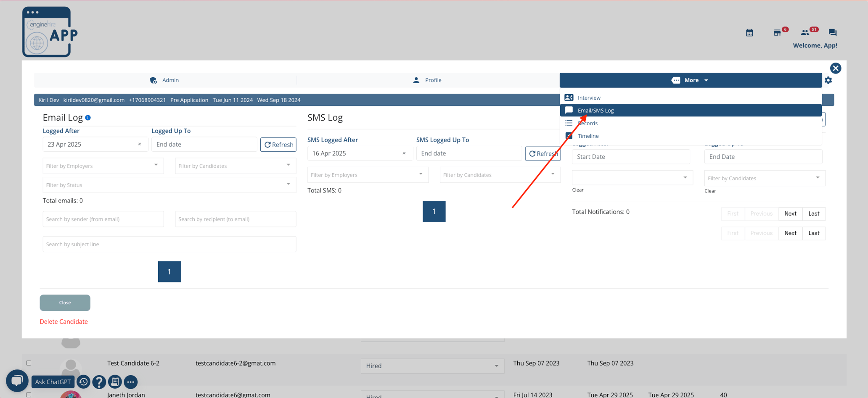Open the storefront icon showing 6 notifications
The height and width of the screenshot is (398, 868).
(778, 33)
